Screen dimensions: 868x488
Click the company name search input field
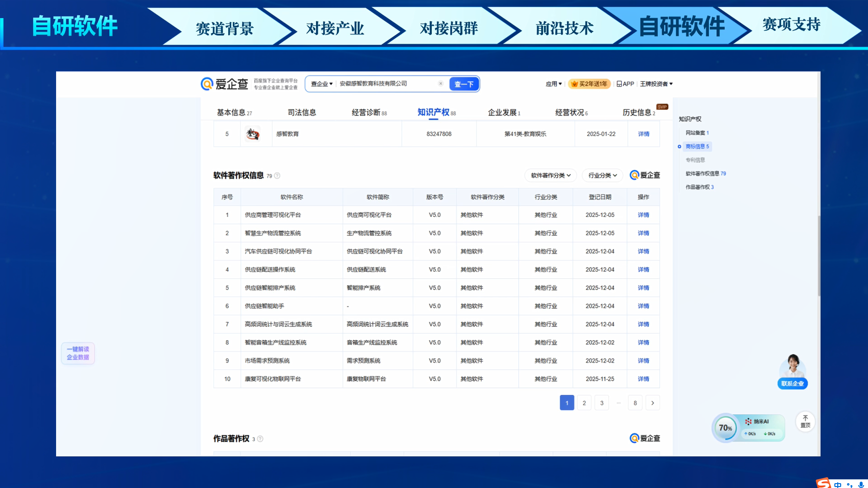coord(385,84)
